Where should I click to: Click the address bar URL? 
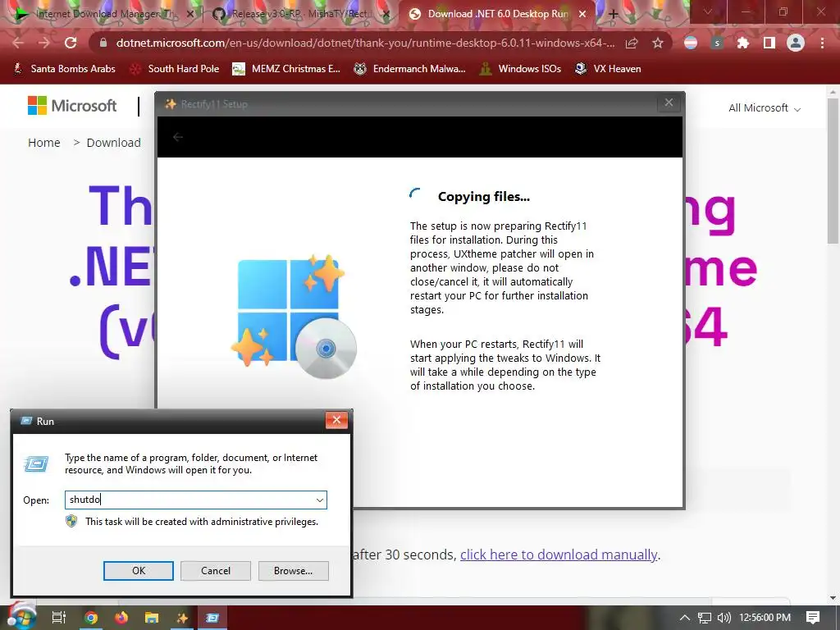[x=365, y=43]
